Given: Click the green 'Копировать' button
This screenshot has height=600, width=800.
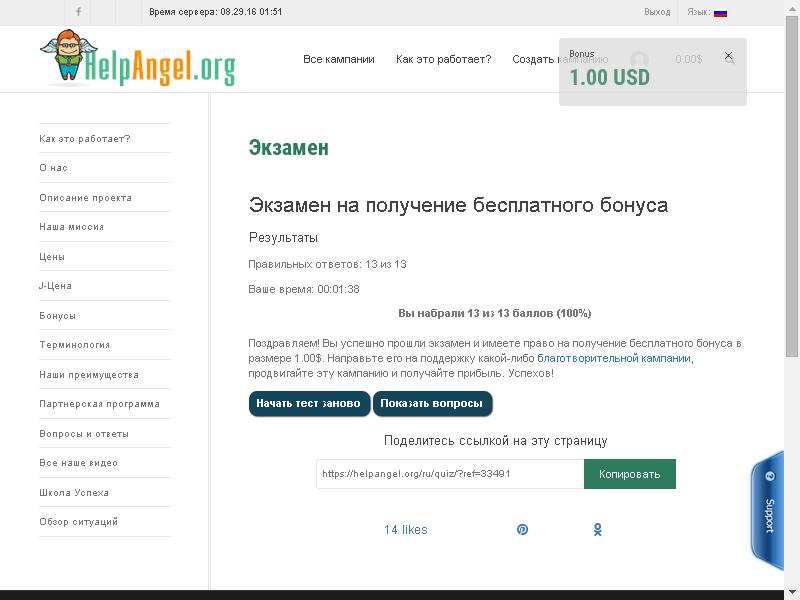Looking at the screenshot, I should coord(630,474).
